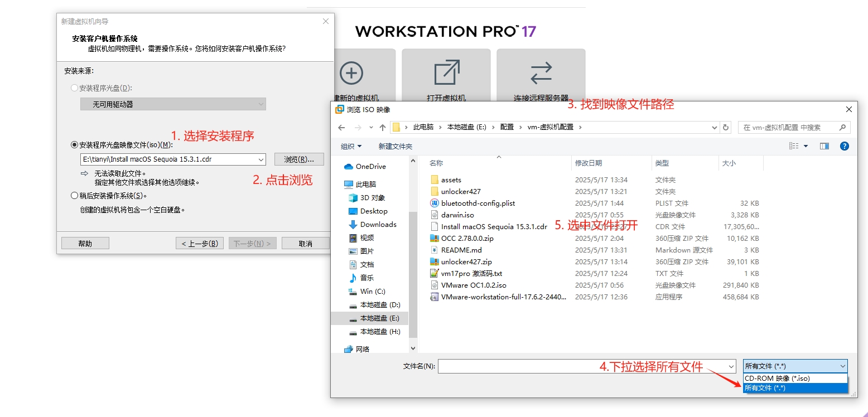Click the search magnifier icon
The height and width of the screenshot is (417, 868).
coord(843,127)
